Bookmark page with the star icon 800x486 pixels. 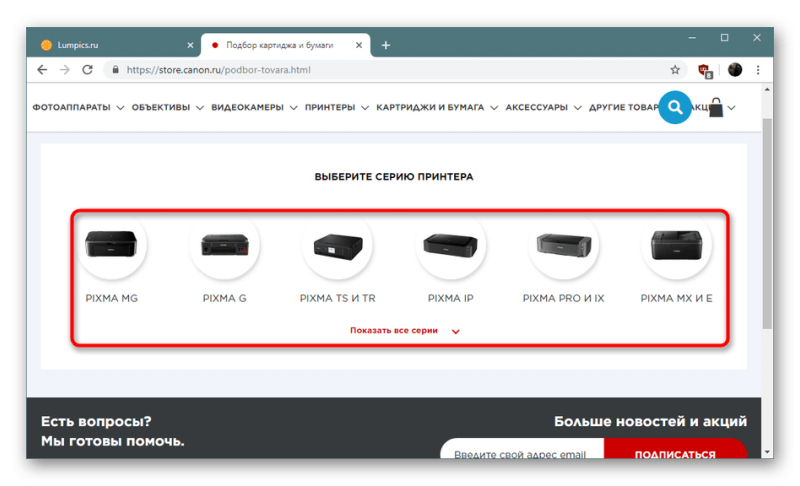[x=675, y=70]
